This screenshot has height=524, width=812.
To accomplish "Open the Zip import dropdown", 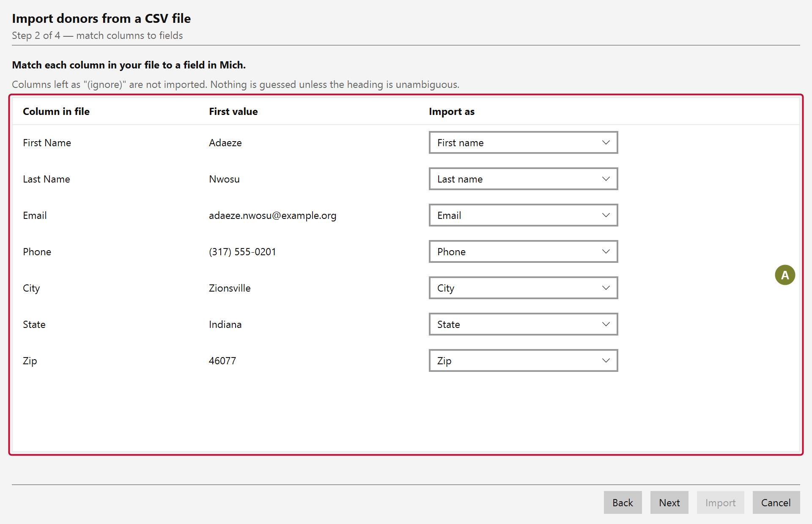I will coord(523,360).
